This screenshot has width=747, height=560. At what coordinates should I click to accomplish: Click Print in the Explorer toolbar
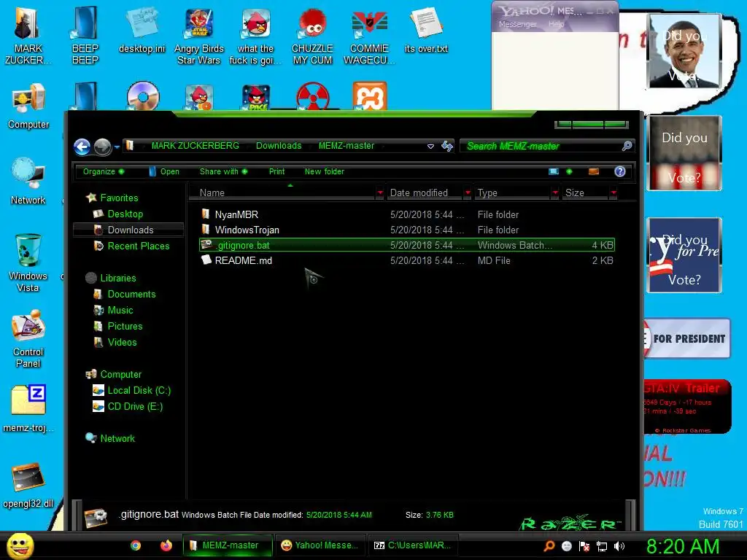(276, 171)
